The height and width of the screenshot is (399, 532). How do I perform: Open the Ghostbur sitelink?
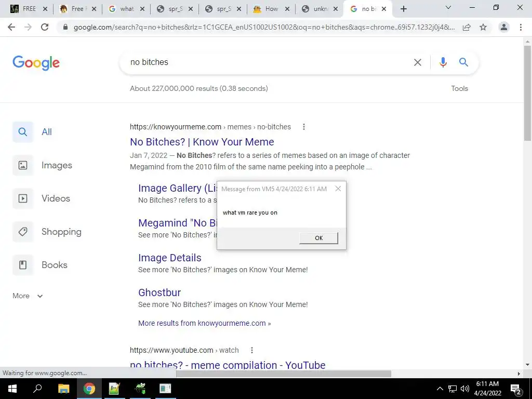pyautogui.click(x=159, y=292)
